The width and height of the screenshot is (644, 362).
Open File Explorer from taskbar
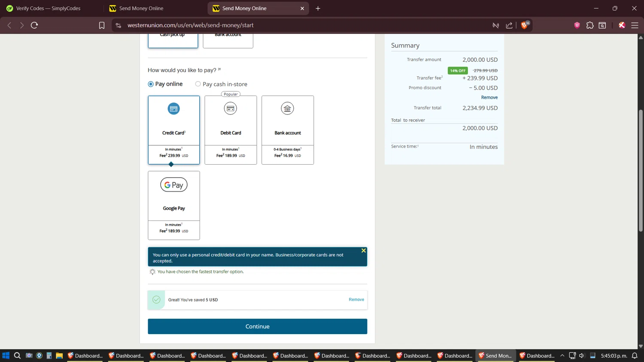click(x=59, y=356)
